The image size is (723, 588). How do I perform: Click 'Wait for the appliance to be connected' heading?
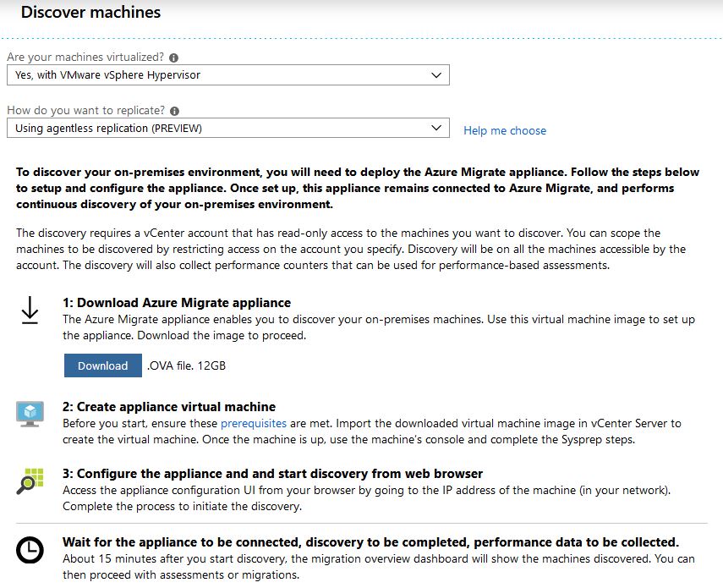[370, 541]
